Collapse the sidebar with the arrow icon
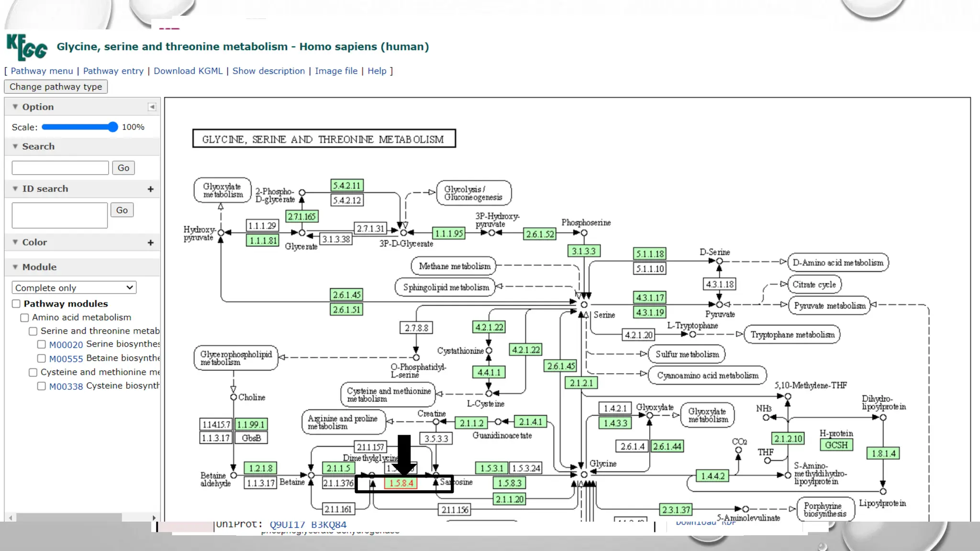This screenshot has width=980, height=551. [x=152, y=107]
